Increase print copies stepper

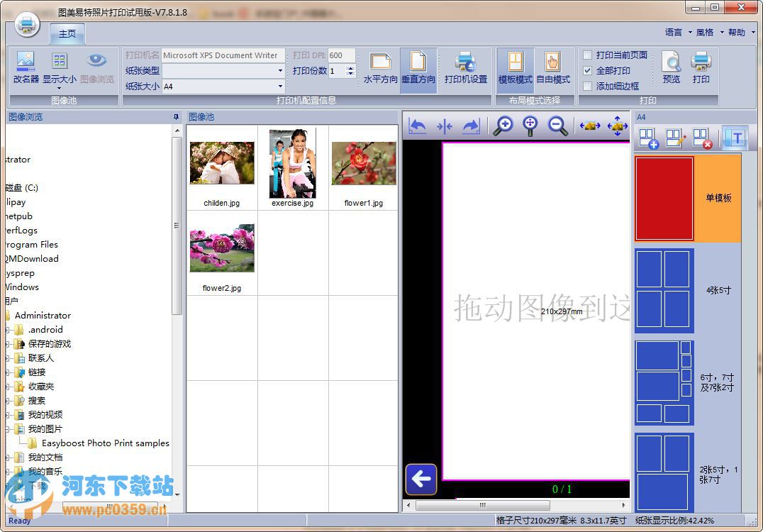[350, 67]
